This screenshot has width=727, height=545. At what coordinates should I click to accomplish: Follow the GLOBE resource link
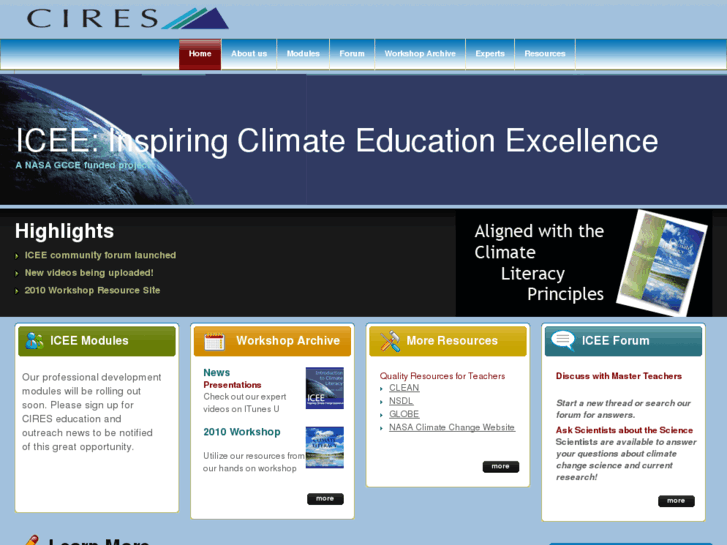(x=404, y=414)
